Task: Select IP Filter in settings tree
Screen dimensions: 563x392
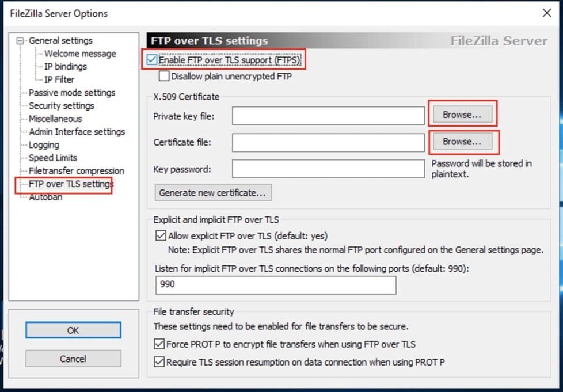Action: tap(59, 79)
